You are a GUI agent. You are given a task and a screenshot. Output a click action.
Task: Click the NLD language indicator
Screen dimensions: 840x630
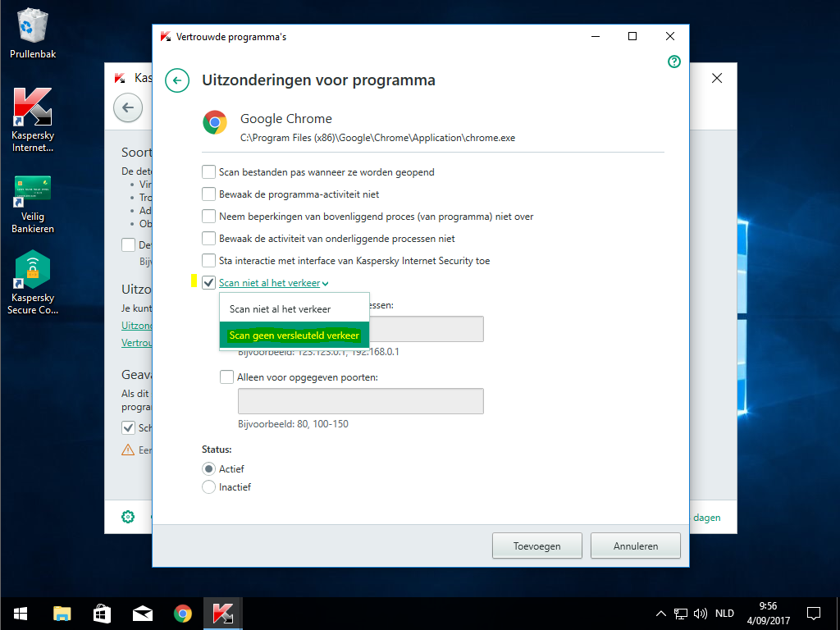coord(724,614)
